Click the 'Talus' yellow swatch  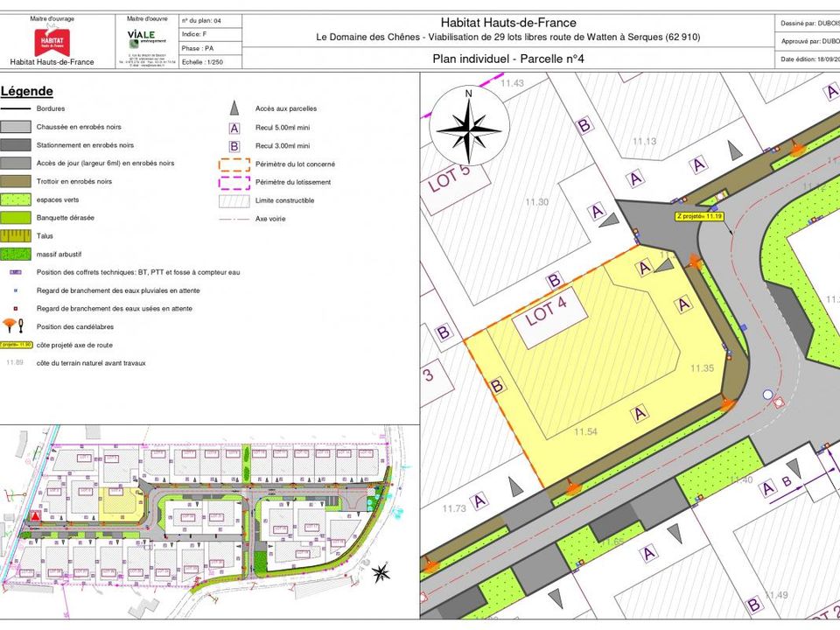point(16,236)
